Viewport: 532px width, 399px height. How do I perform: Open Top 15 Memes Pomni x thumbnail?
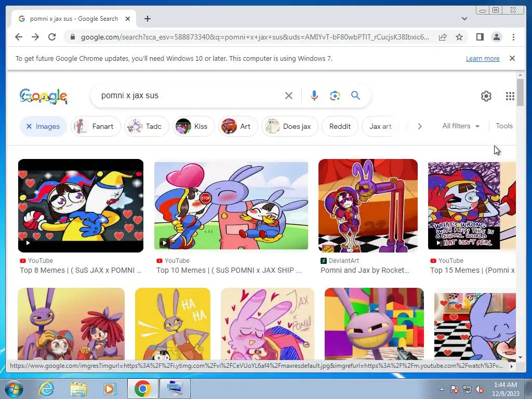click(x=472, y=206)
